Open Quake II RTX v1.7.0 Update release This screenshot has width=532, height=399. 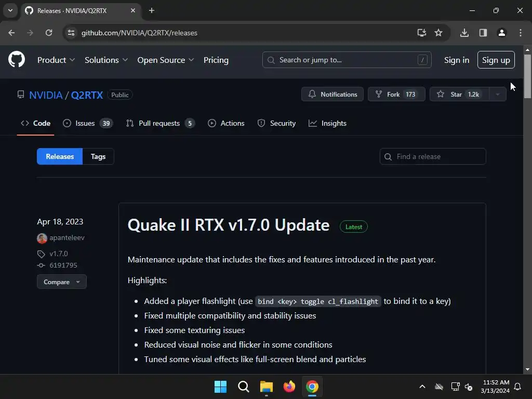[x=229, y=225]
